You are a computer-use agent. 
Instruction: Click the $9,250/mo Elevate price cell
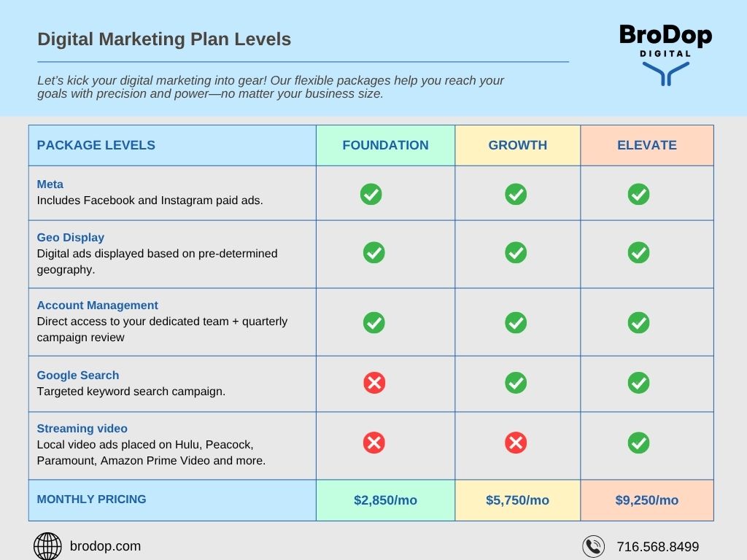click(x=646, y=500)
